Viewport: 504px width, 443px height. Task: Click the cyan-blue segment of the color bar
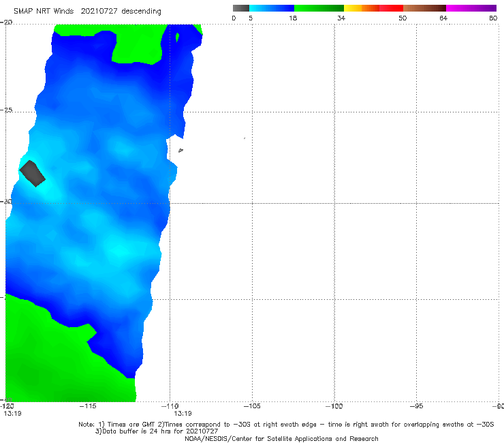[x=272, y=8]
